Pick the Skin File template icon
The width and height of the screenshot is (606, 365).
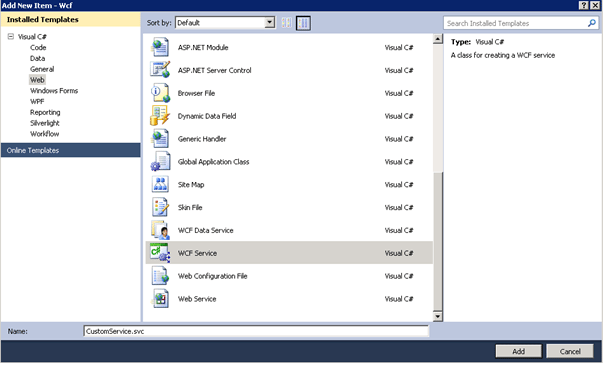(x=160, y=207)
